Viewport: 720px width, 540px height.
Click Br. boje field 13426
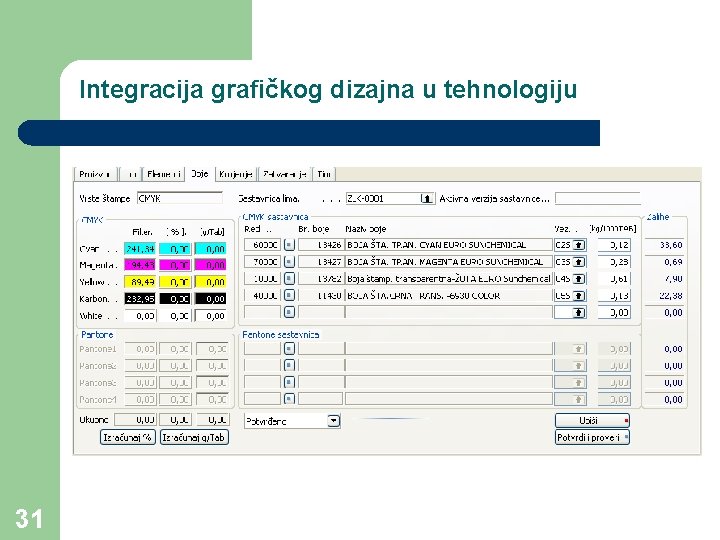click(x=321, y=245)
